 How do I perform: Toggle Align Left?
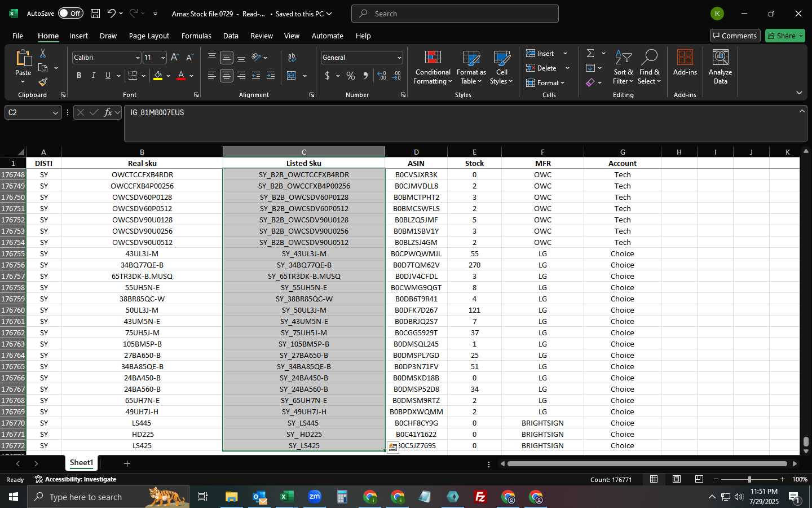[x=212, y=76]
